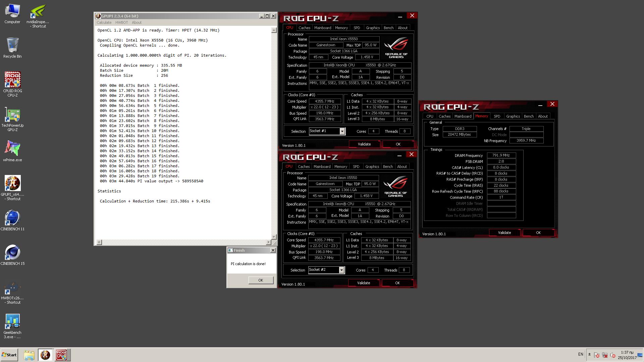Click the 4355.7 MHz Core Speed field, Socket #1
This screenshot has height=362, width=644.
click(x=324, y=101)
